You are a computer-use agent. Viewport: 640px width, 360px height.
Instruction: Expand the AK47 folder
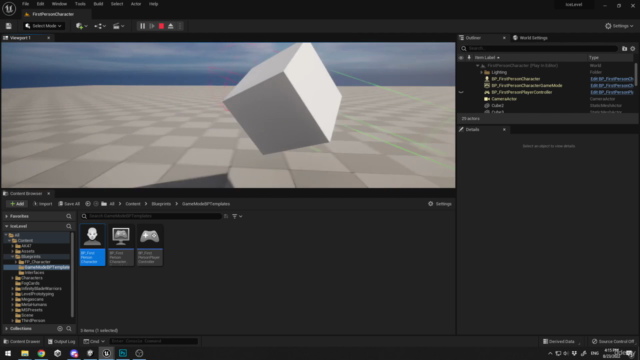point(13,246)
